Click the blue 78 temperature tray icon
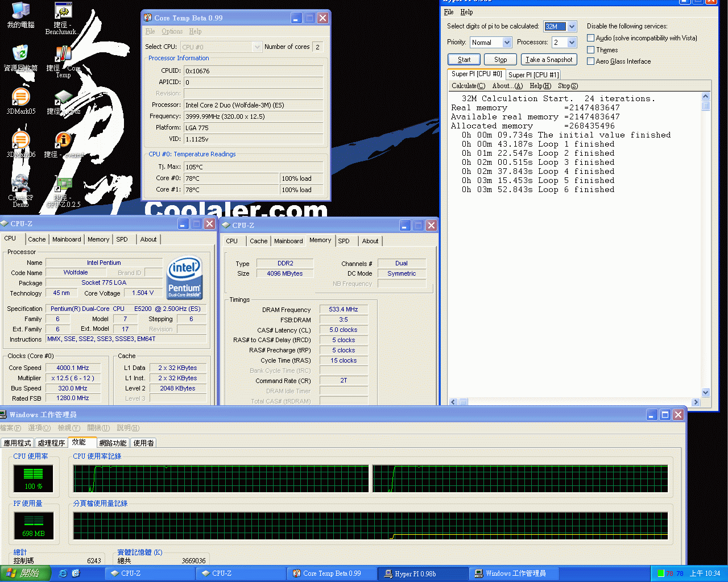The image size is (728, 582). [x=680, y=573]
